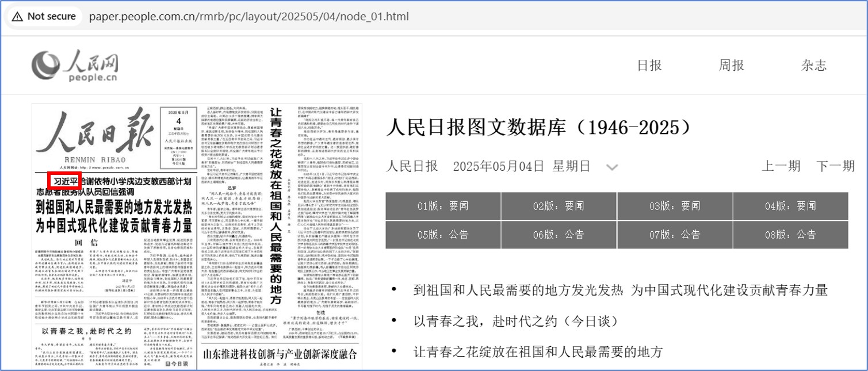Select page 04版：要闻
Screen dimensions: 868x371
790,206
